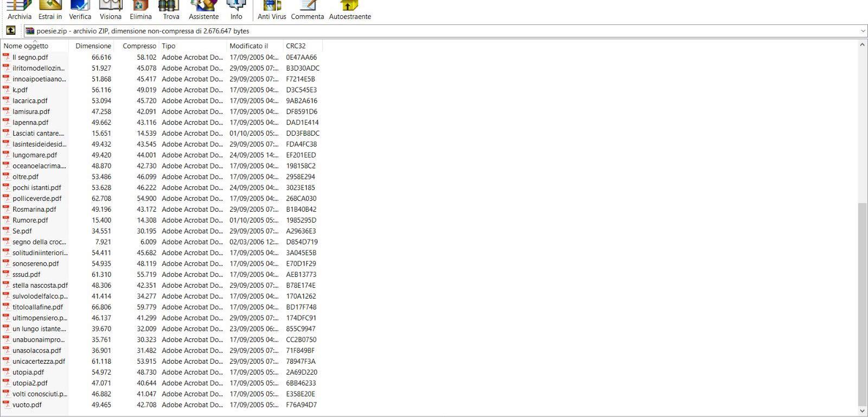Click the scroll up arrow

coord(862,45)
